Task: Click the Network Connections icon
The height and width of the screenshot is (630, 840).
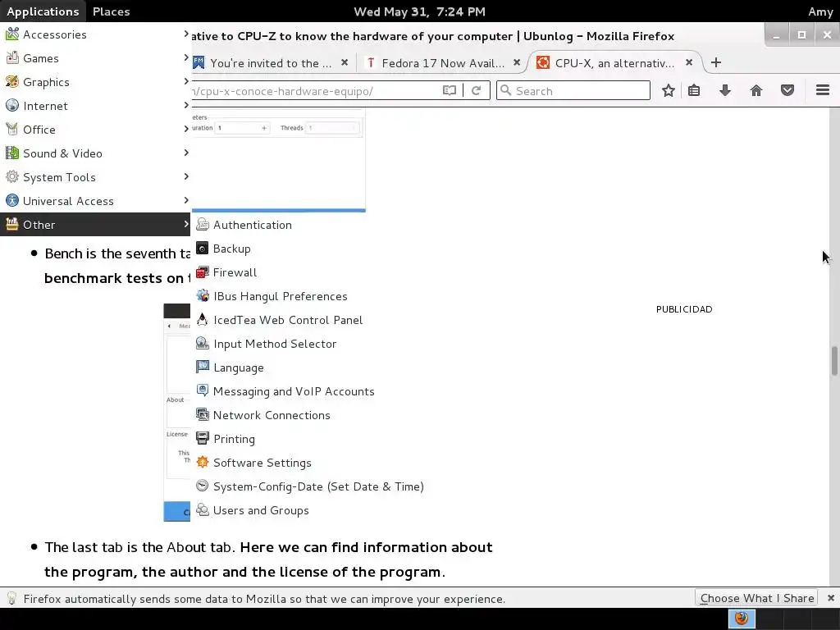Action: [x=203, y=414]
